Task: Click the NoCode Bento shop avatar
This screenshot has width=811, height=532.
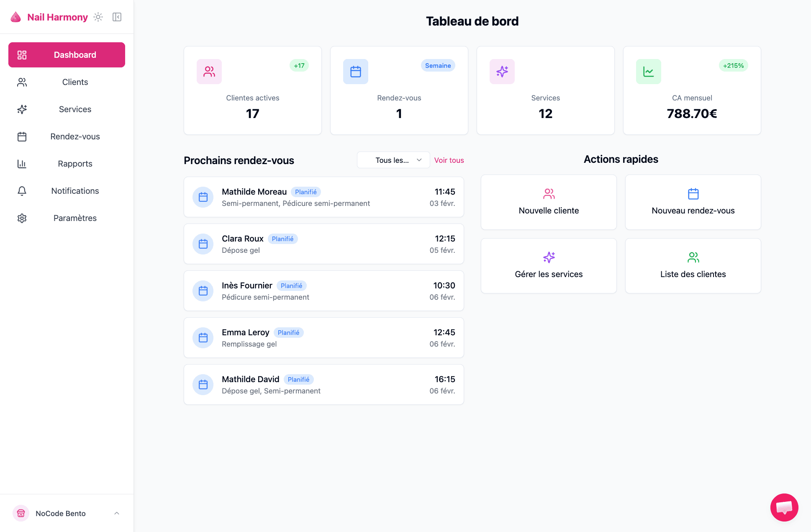Action: (x=21, y=513)
